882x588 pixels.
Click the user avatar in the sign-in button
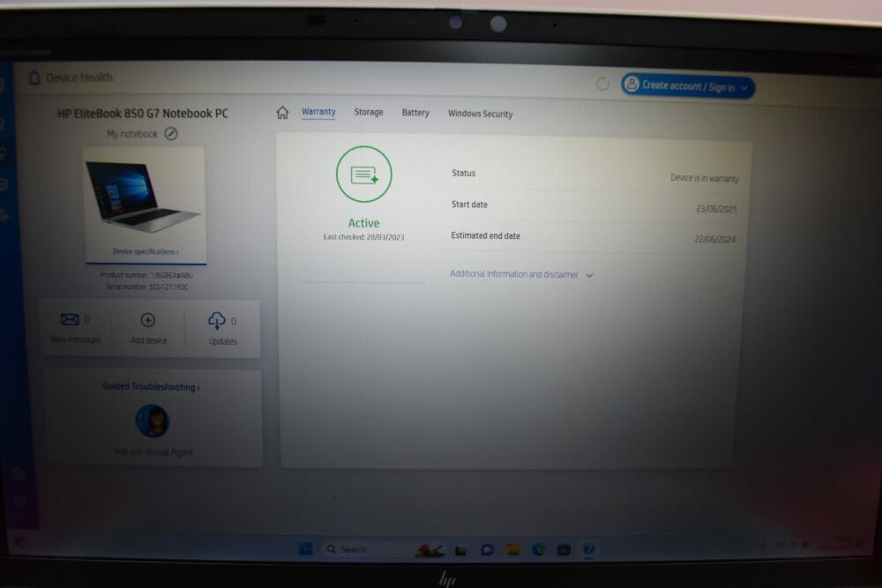point(632,85)
